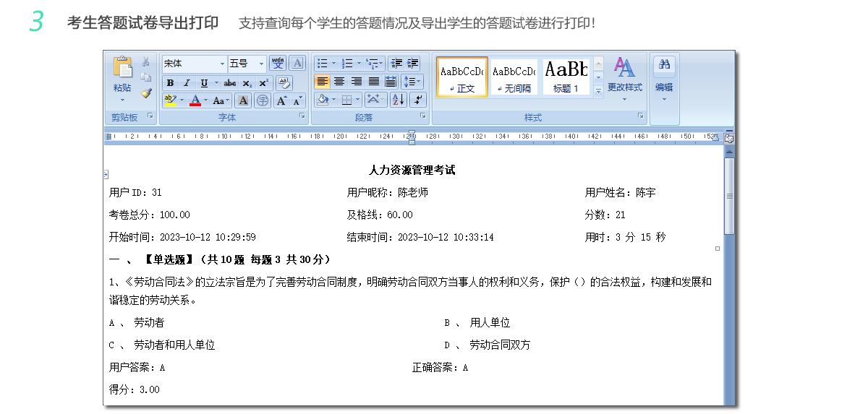Click the red font color swatch

tap(195, 100)
